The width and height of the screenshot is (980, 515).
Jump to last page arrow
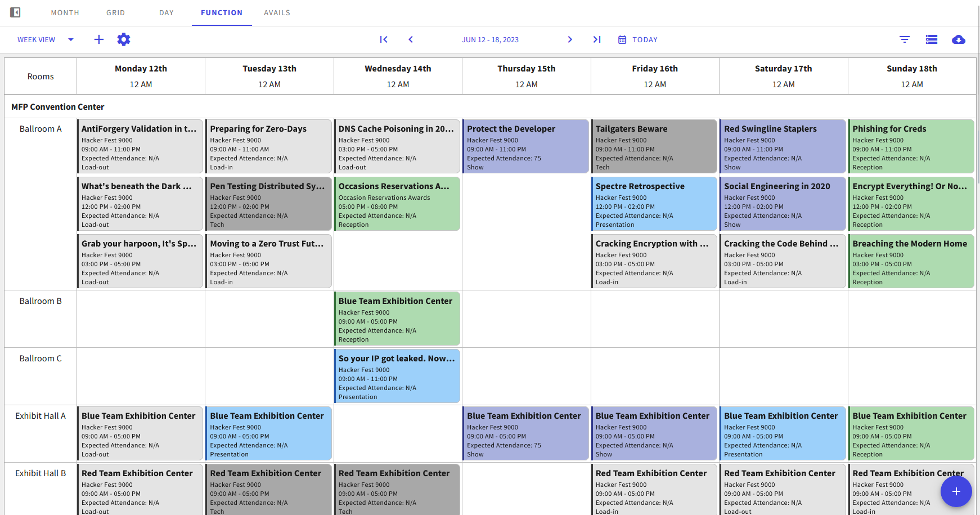(597, 39)
